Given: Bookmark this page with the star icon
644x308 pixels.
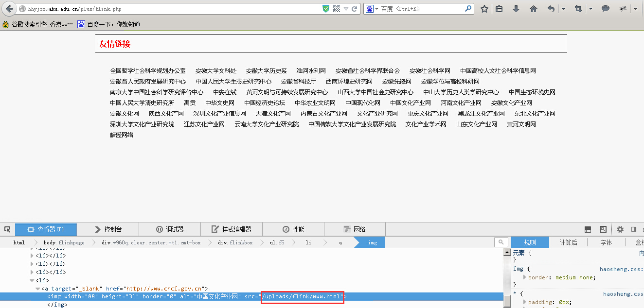Looking at the screenshot, I should coord(484,9).
